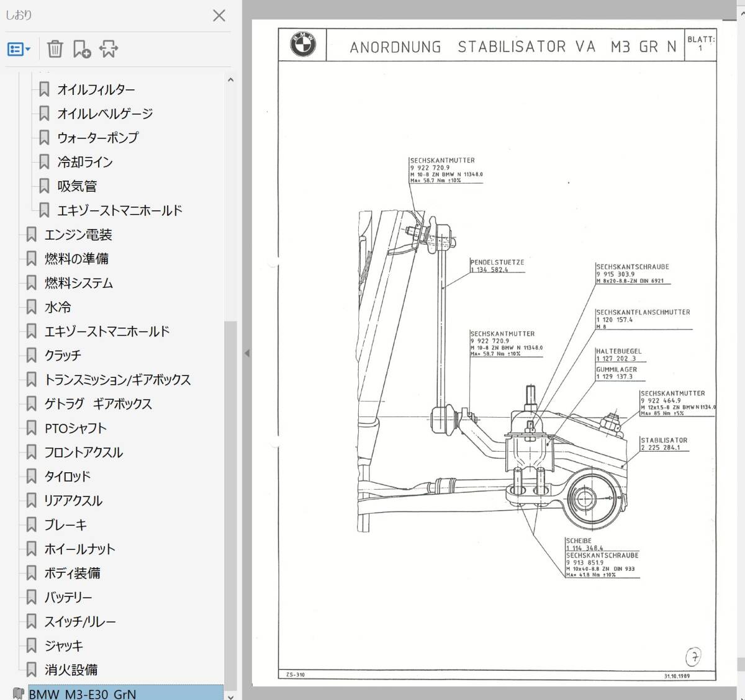
Task: Click the bookmarks panel scroll up arrow
Action: coord(230,79)
